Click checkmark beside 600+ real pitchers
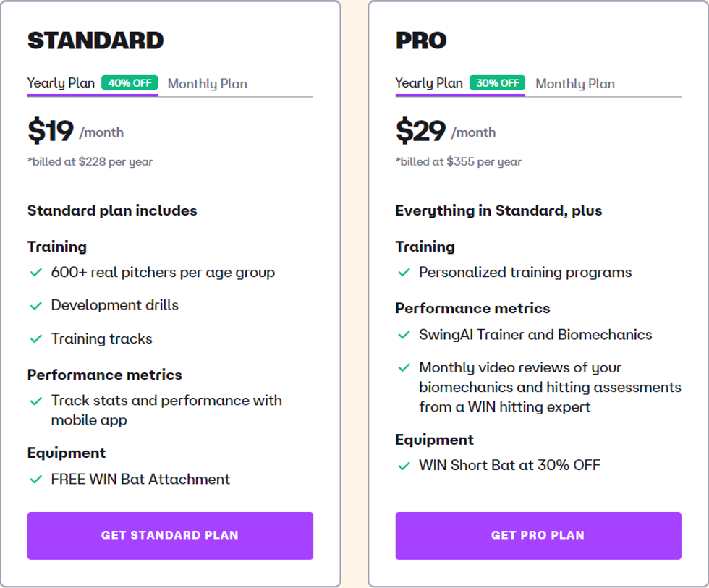The height and width of the screenshot is (588, 709). click(x=35, y=273)
